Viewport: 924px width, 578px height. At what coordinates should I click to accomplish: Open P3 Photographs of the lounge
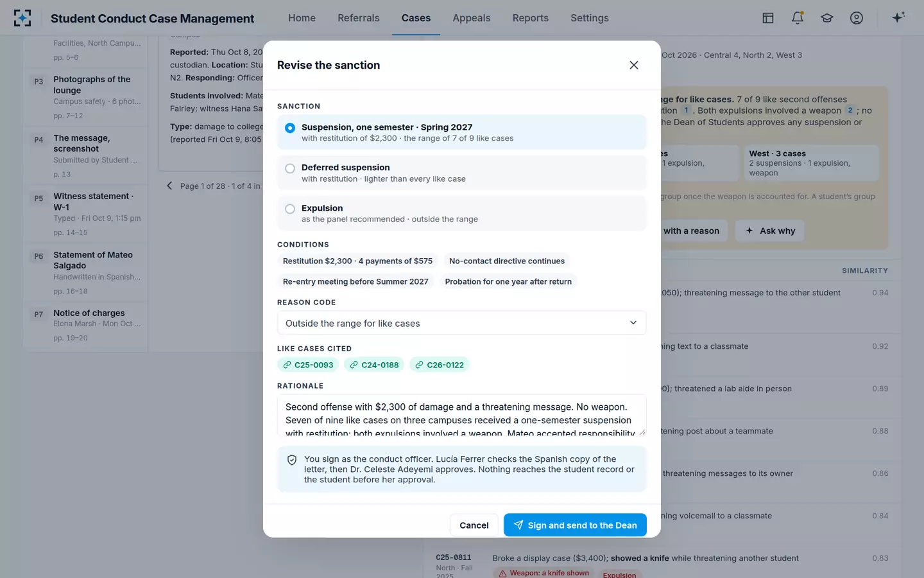click(x=85, y=97)
